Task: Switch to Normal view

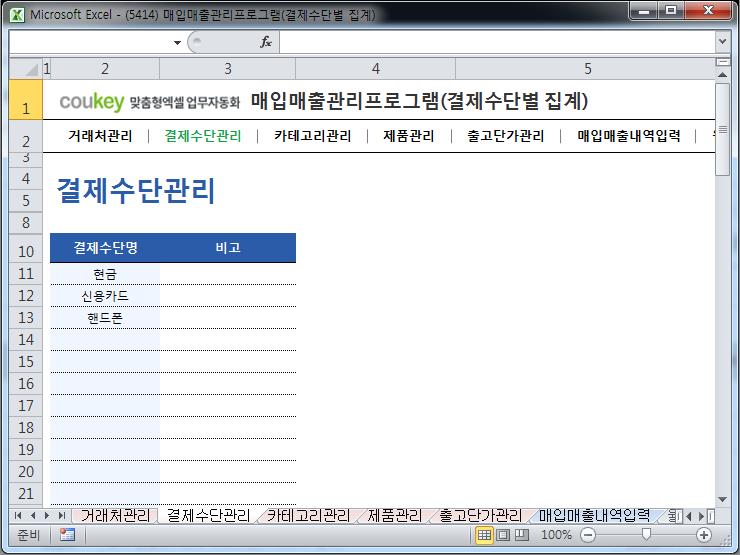Action: [484, 535]
